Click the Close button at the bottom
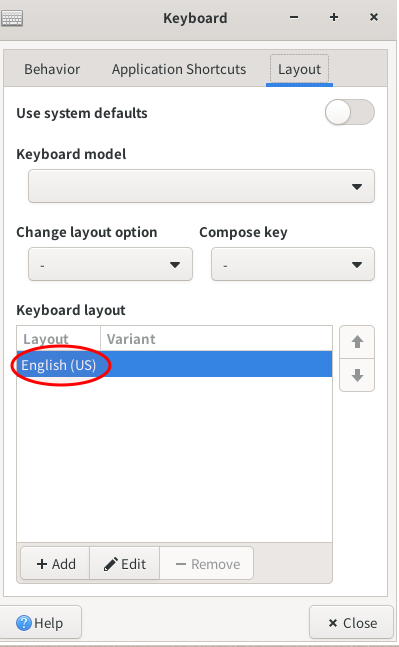Viewport: 399px width, 647px height. [352, 622]
